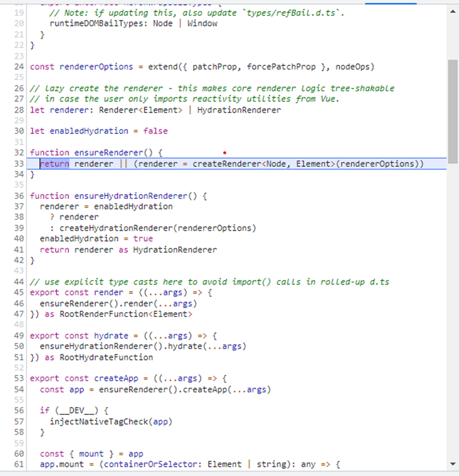This screenshot has width=460, height=476.
Task: Click line number 45 in gutter
Action: pos(19,293)
